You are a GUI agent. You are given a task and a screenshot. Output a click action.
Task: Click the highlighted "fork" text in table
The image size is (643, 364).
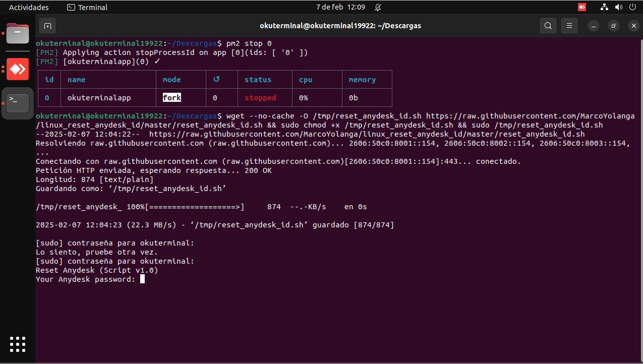(171, 98)
